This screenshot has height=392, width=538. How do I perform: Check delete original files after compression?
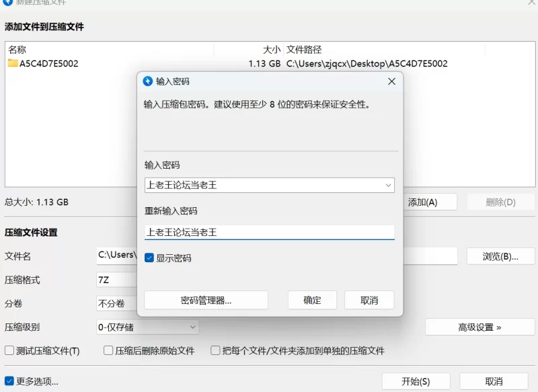coord(108,351)
